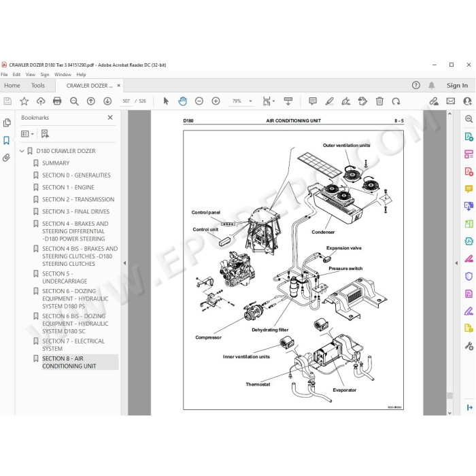
Task: Open the Sign document pen tool
Action: click(345, 101)
